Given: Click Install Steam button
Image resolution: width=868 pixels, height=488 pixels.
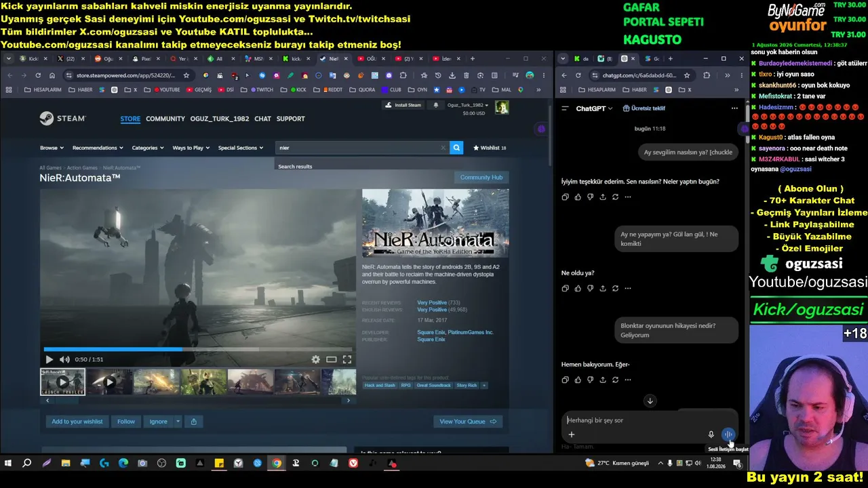Looking at the screenshot, I should click(403, 105).
